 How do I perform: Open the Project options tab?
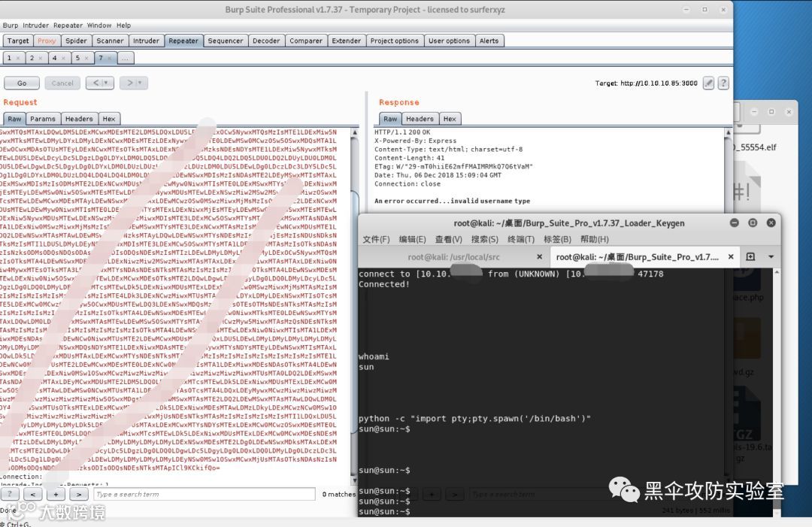(x=394, y=41)
